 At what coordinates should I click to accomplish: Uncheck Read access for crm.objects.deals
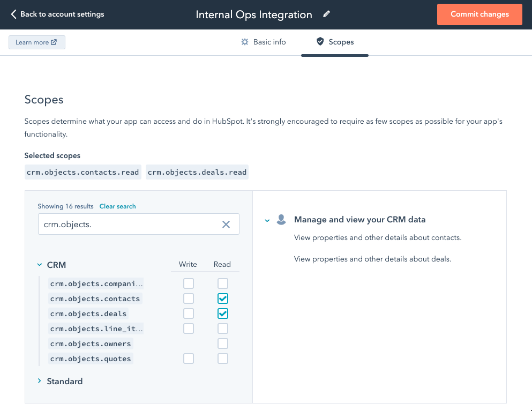[223, 313]
